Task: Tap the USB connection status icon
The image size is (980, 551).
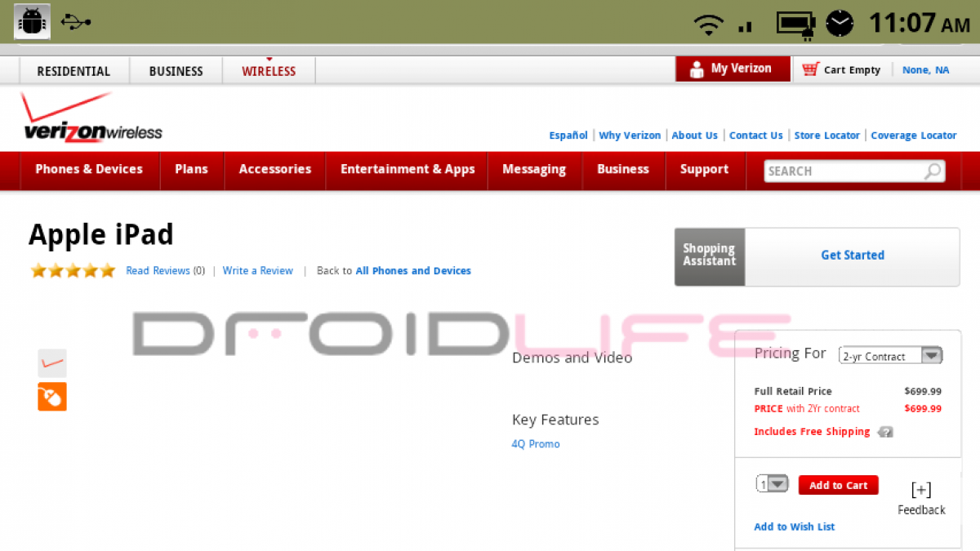Action: pos(76,21)
